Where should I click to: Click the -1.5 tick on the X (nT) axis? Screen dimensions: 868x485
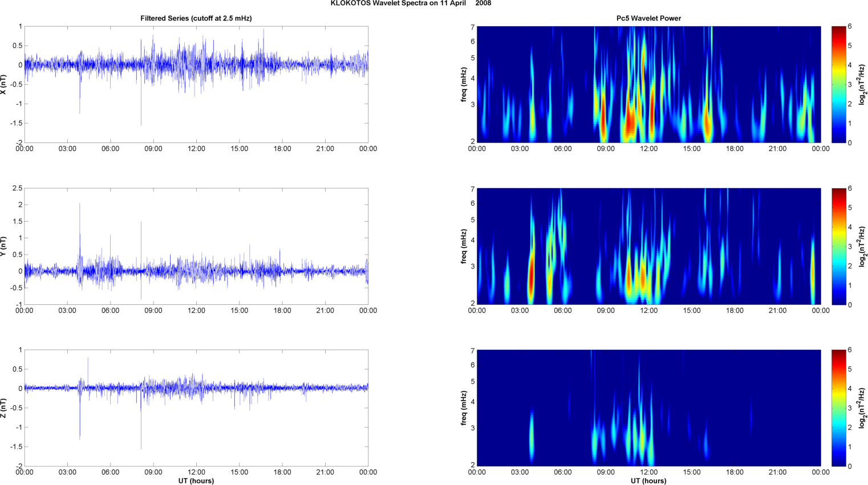click(x=16, y=123)
